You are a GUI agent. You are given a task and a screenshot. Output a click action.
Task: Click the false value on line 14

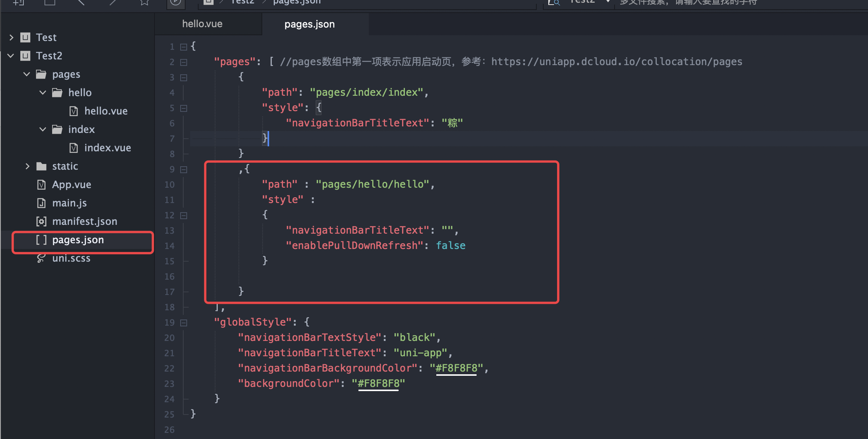[450, 246]
